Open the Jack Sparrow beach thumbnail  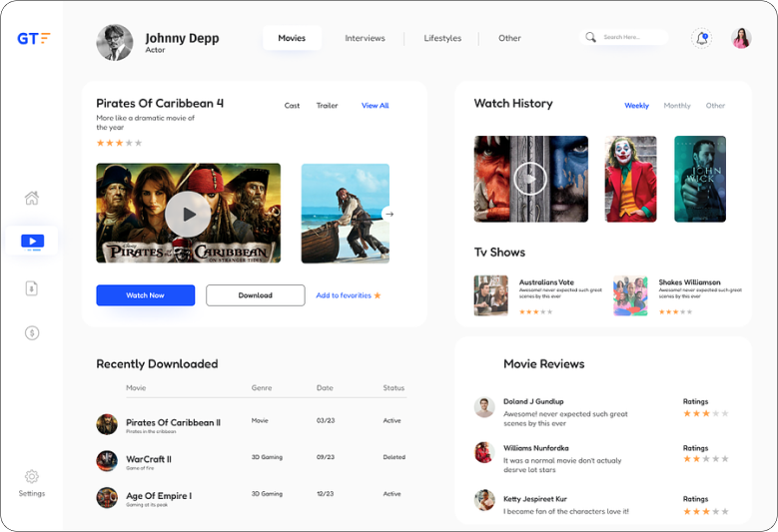[346, 214]
